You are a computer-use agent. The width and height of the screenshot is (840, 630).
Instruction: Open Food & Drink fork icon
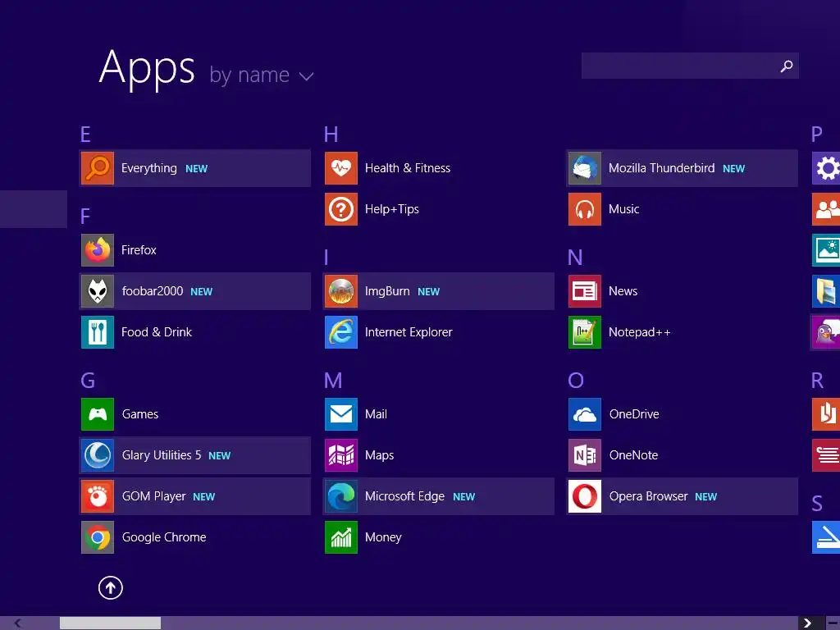(x=98, y=332)
